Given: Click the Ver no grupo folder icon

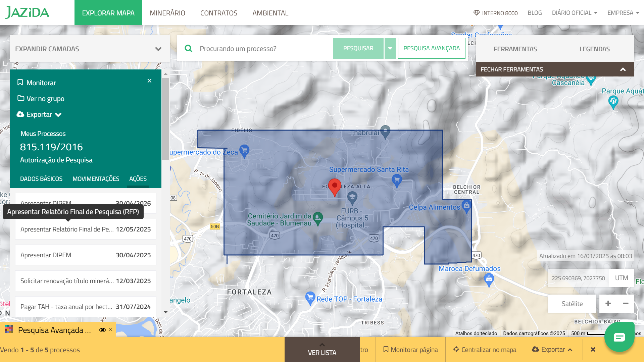Looking at the screenshot, I should (x=21, y=98).
